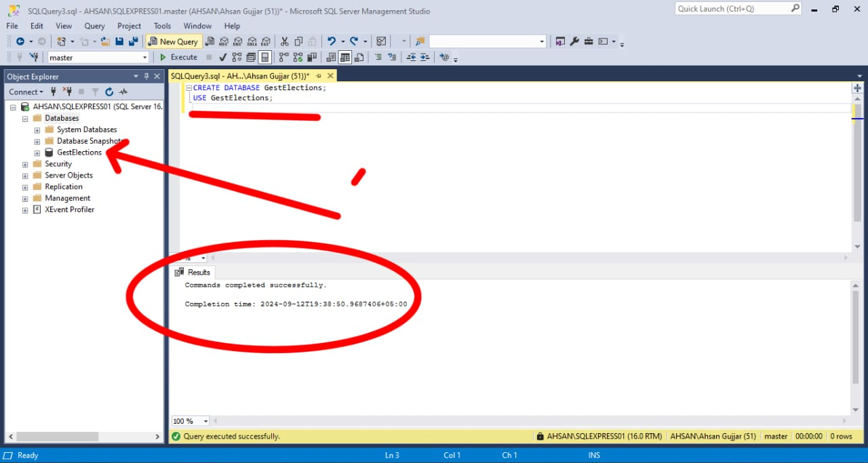This screenshot has width=868, height=463.
Task: Select Results to File mode
Action: click(x=359, y=57)
